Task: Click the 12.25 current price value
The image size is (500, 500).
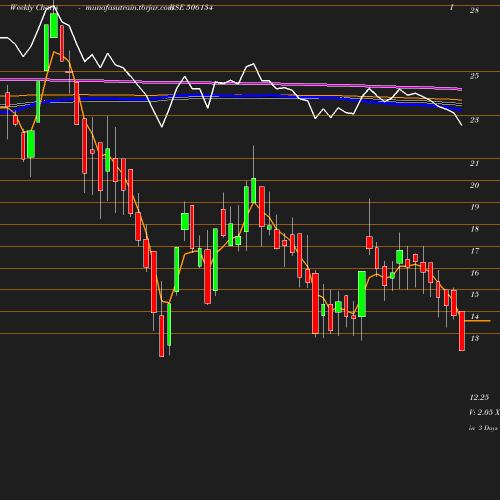Action: click(x=479, y=397)
